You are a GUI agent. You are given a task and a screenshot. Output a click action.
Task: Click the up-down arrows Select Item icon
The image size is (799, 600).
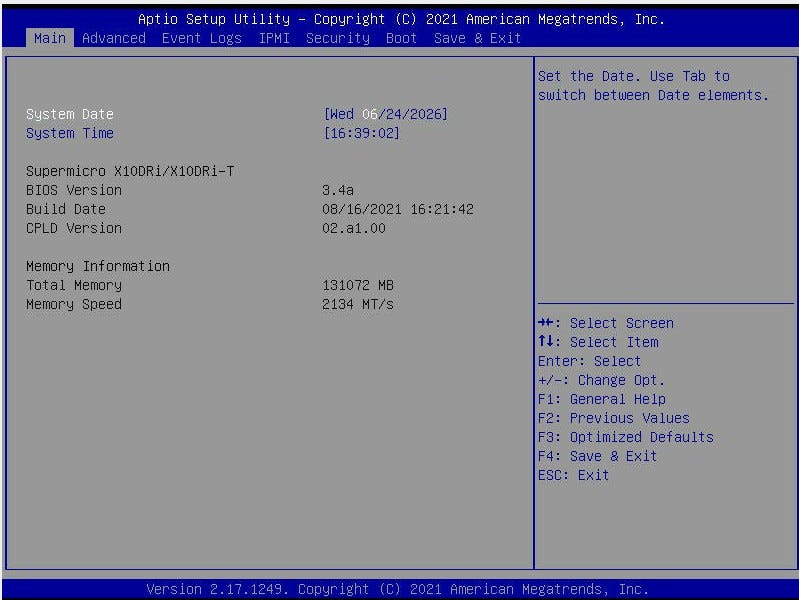(x=546, y=341)
